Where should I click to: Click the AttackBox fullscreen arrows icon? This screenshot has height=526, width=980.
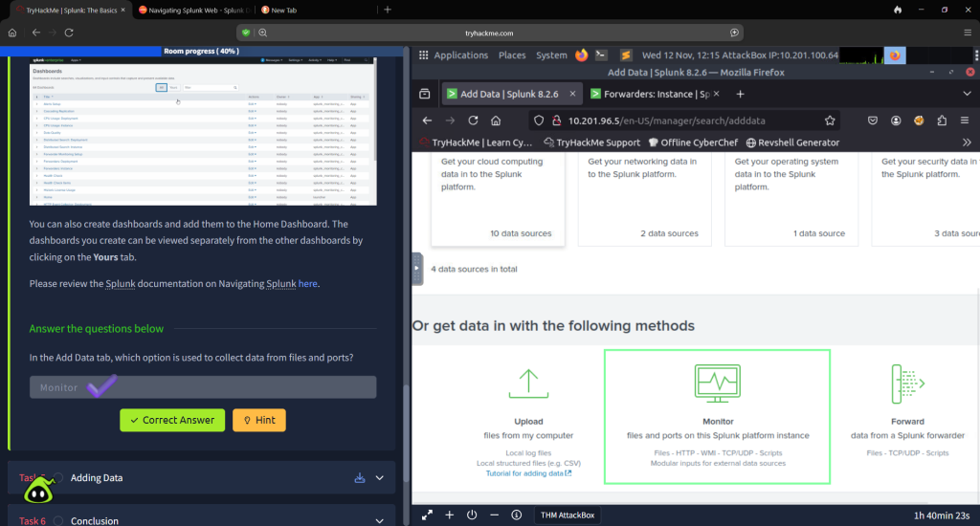(x=427, y=515)
